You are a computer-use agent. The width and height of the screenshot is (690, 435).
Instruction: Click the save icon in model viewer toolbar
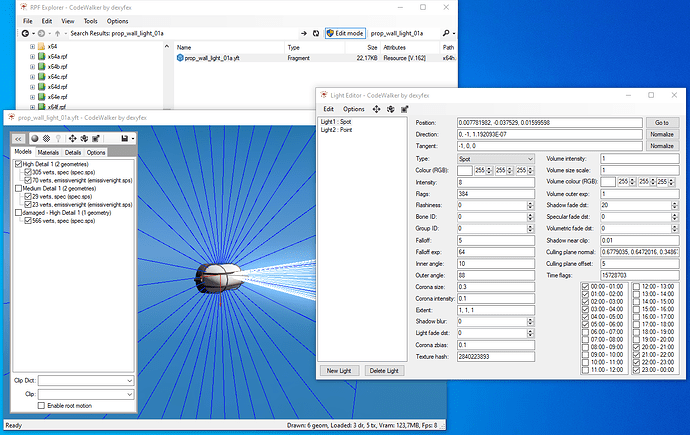click(x=123, y=137)
